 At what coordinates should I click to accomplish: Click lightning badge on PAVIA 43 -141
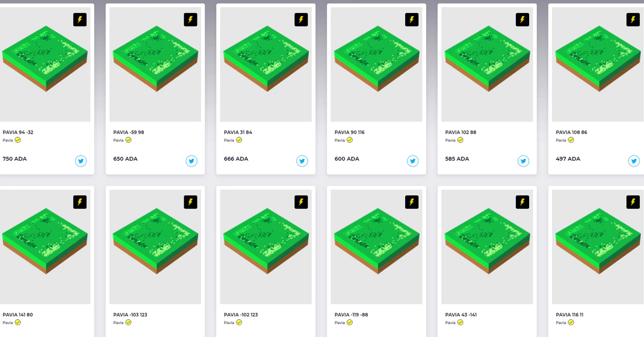[x=523, y=202]
